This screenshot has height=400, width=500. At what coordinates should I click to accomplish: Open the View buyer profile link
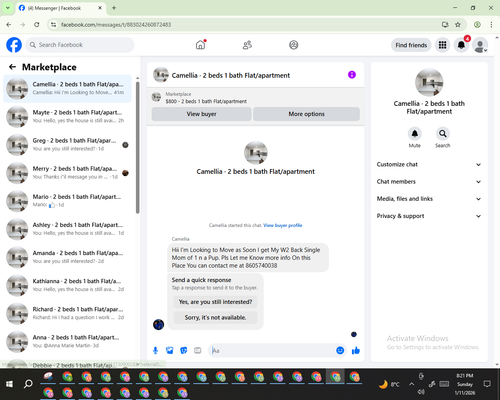[x=283, y=225]
